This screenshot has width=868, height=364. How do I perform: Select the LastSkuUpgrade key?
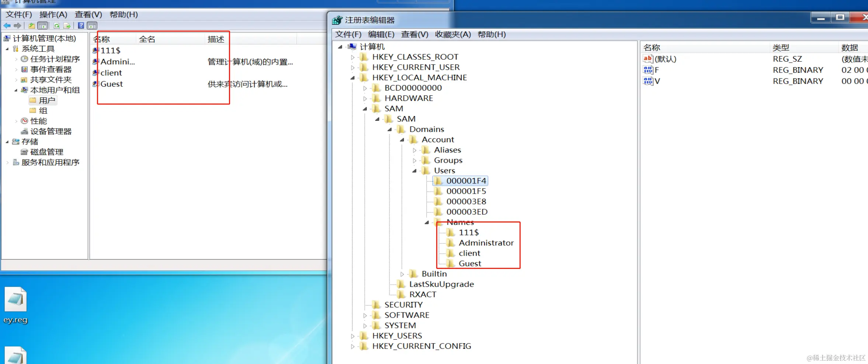pos(435,284)
